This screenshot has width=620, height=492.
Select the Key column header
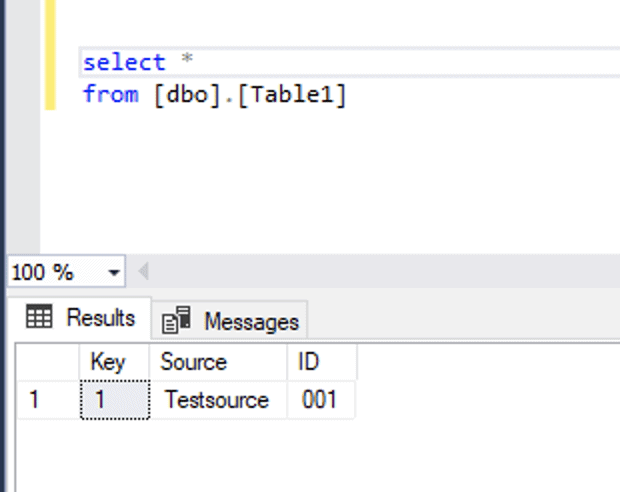tap(108, 361)
